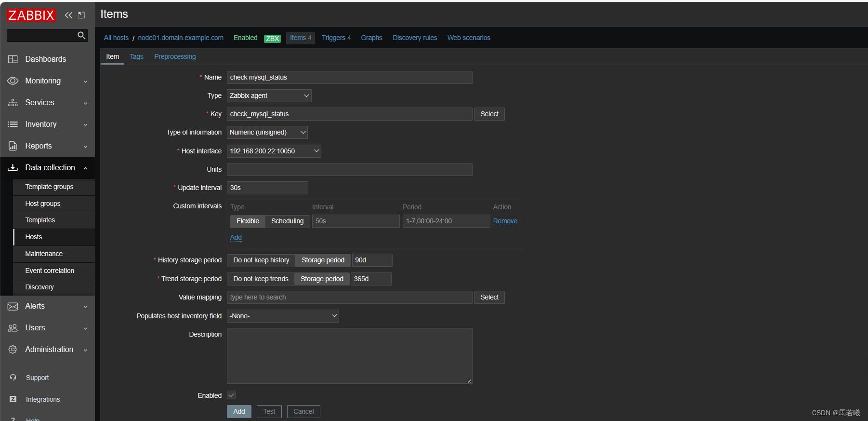Screen dimensions: 868x421
Task: Click the search magnifier icon
Action: point(81,35)
